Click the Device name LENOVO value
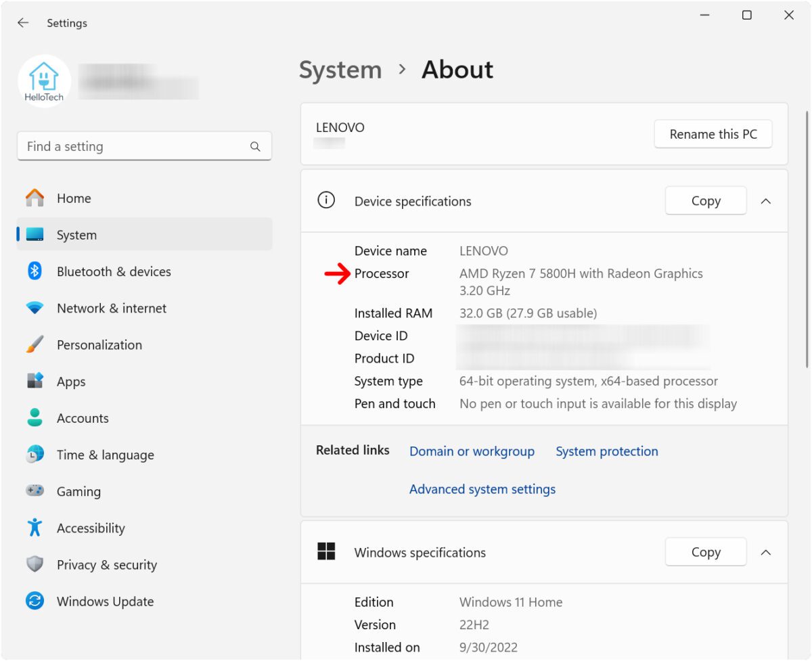Viewport: 812px width, 661px height. pyautogui.click(x=484, y=251)
